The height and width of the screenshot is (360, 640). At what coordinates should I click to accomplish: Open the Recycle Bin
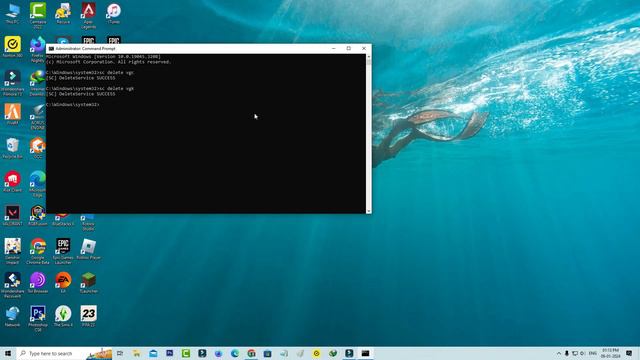coord(12,147)
